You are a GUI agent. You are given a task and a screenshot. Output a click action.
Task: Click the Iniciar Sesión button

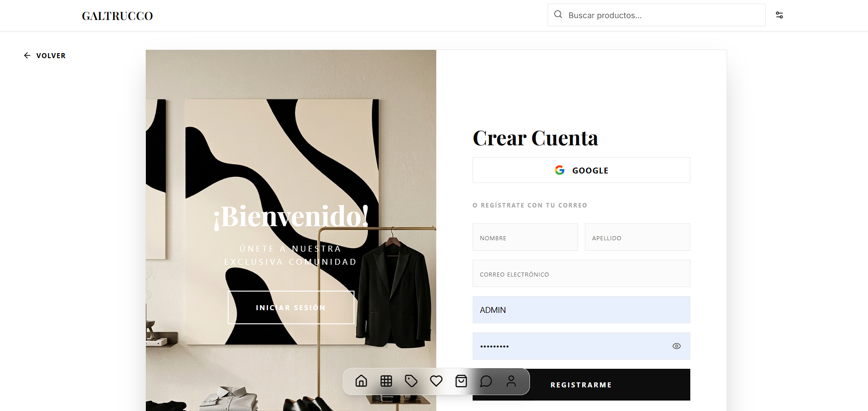(x=291, y=307)
